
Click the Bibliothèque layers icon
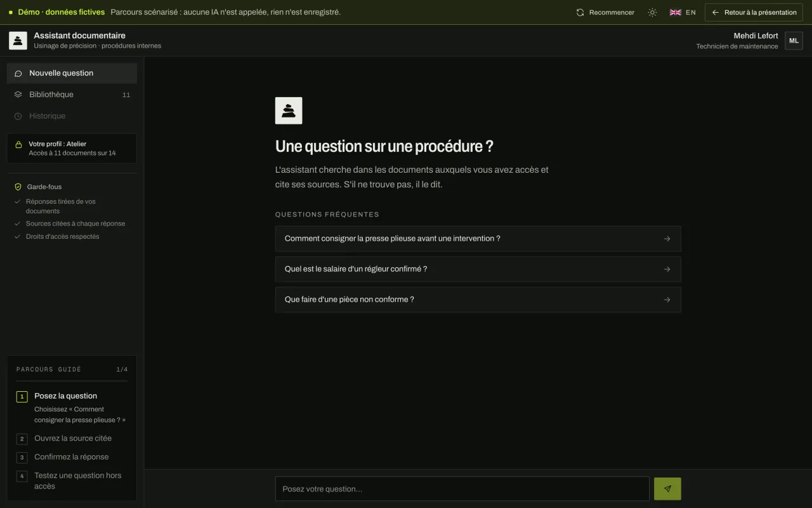pos(18,95)
